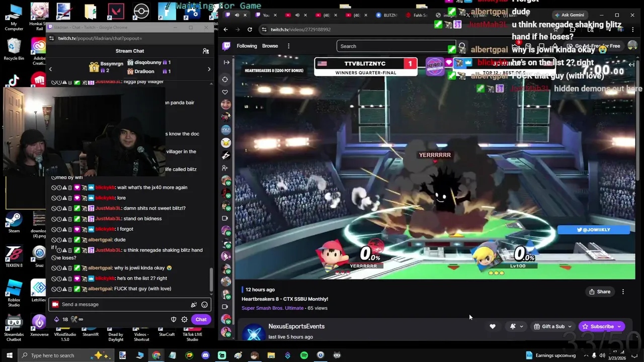Click taskbar search box
644x362 pixels.
coord(65,355)
